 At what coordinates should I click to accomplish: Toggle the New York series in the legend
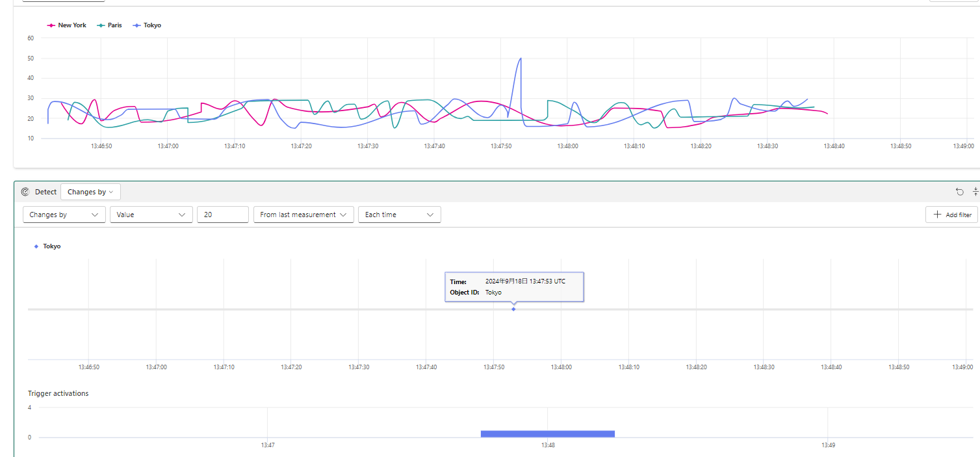(x=67, y=25)
